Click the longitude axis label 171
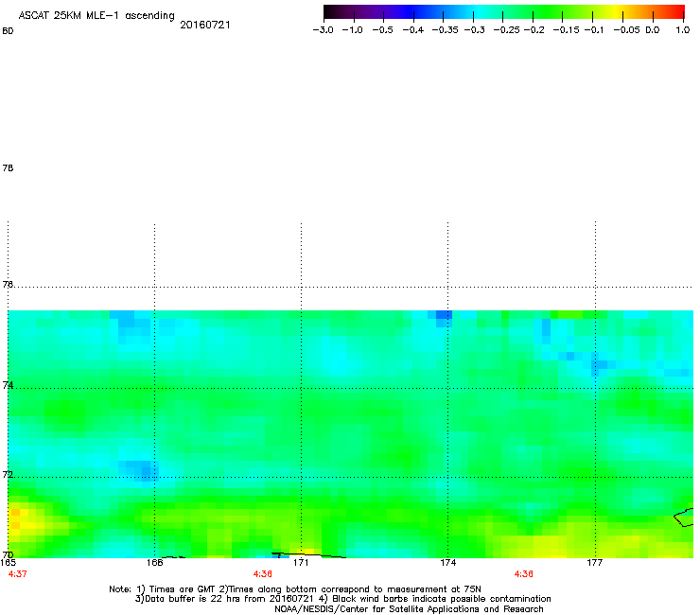Screen dimensions: 700x615 click(302, 563)
